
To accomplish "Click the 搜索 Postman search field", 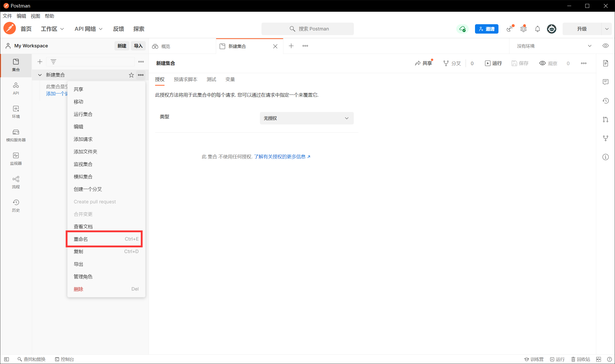I will tap(308, 29).
